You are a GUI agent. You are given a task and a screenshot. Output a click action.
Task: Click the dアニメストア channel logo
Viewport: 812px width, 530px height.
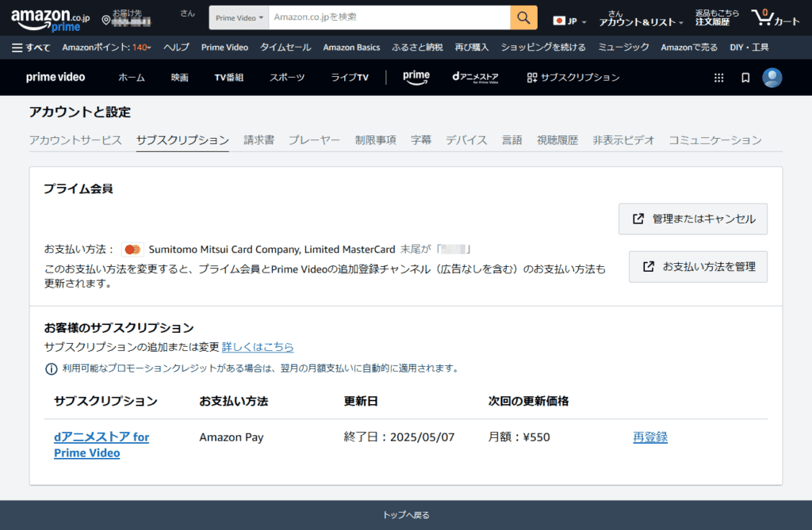pos(475,78)
